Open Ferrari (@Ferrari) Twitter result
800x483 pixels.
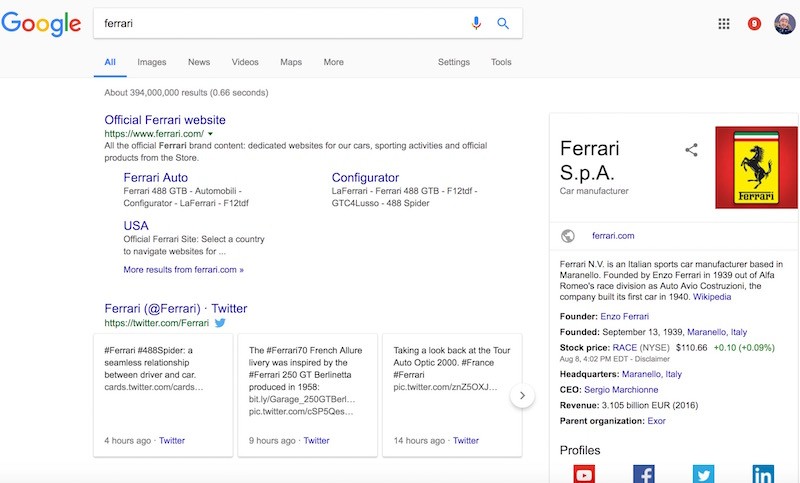coord(176,309)
